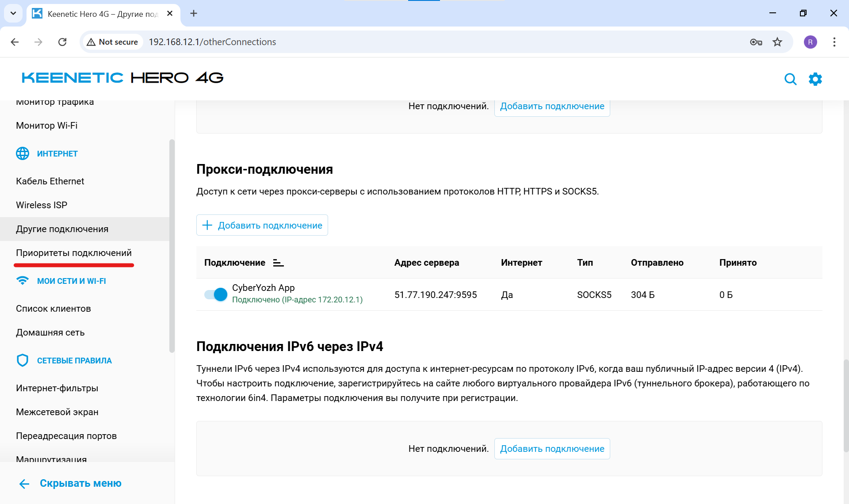Open Chrome's three-dot menu
This screenshot has width=849, height=504.
point(834,42)
